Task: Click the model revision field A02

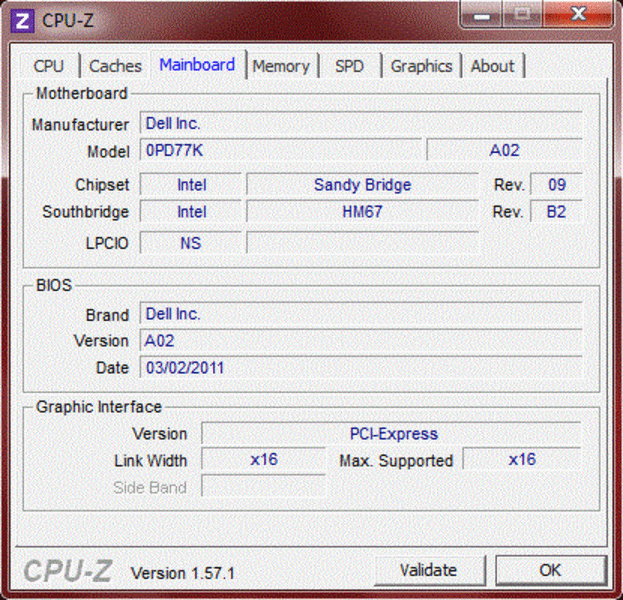Action: [505, 150]
